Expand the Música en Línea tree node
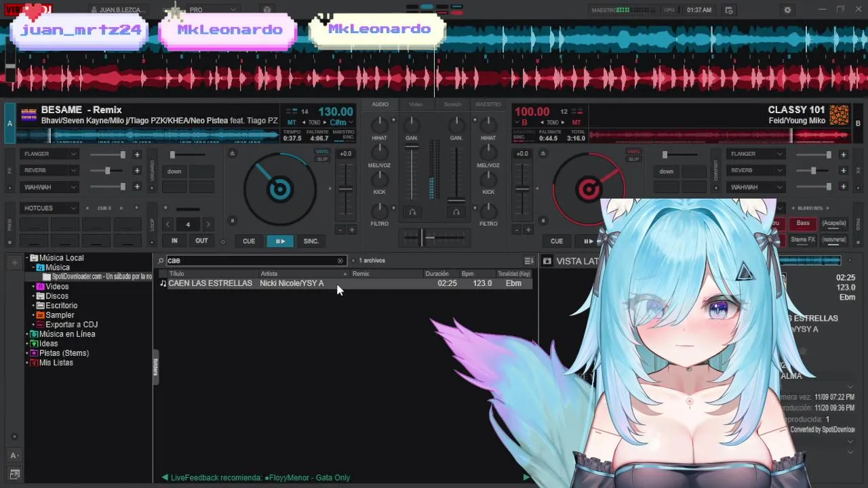 tap(28, 334)
